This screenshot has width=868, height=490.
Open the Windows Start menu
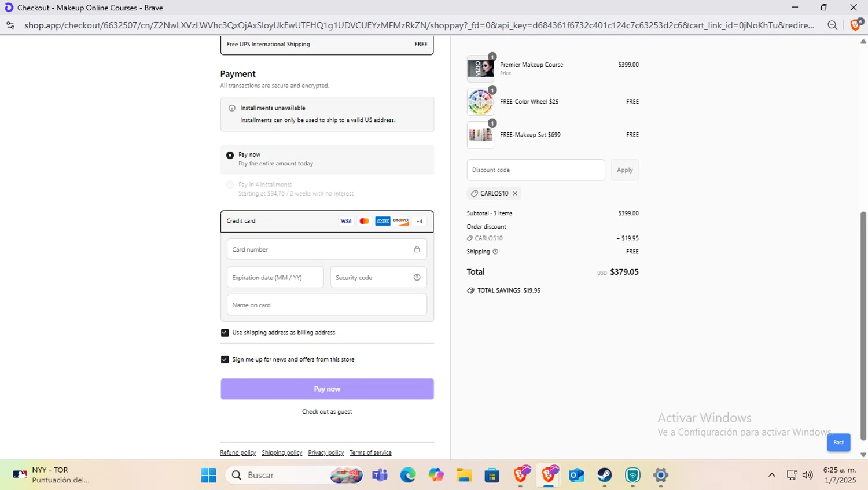pyautogui.click(x=208, y=475)
